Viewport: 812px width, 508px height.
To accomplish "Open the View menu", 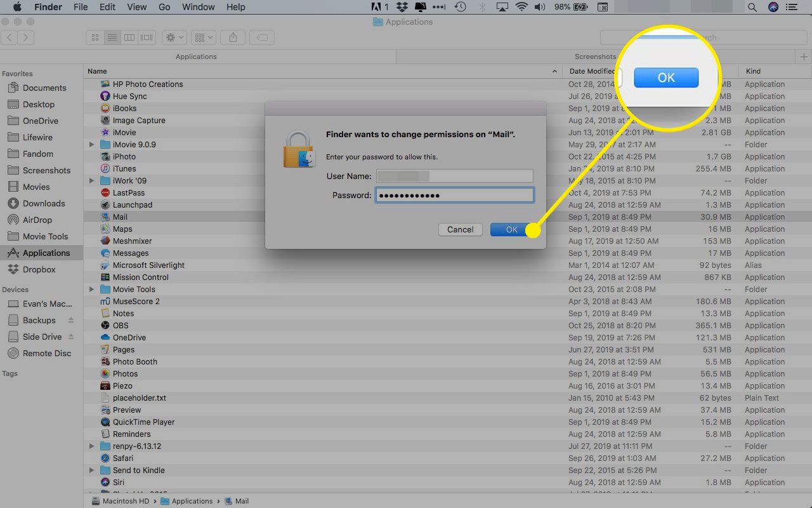I will [x=136, y=7].
